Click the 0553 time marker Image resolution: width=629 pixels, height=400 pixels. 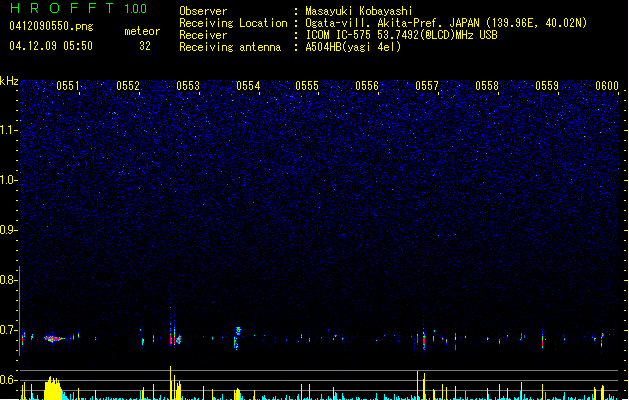point(188,86)
